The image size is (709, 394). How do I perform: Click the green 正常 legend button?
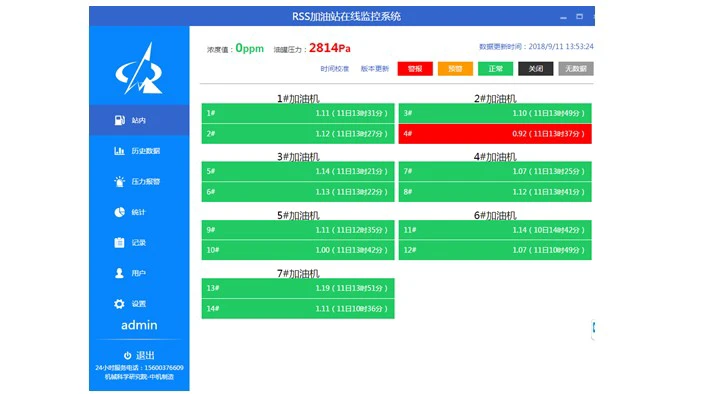tap(496, 69)
